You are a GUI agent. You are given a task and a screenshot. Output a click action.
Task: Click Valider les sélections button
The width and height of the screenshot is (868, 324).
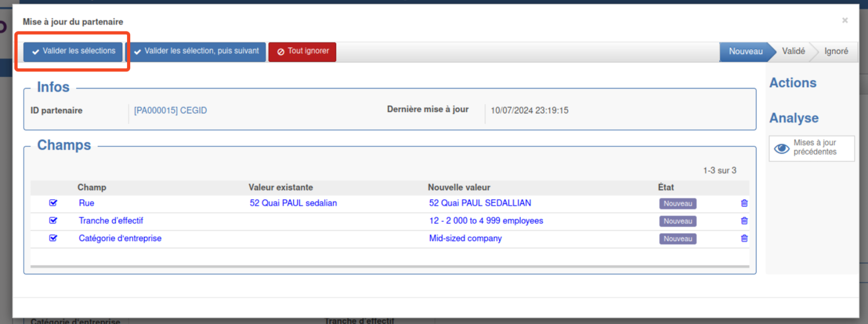point(73,51)
